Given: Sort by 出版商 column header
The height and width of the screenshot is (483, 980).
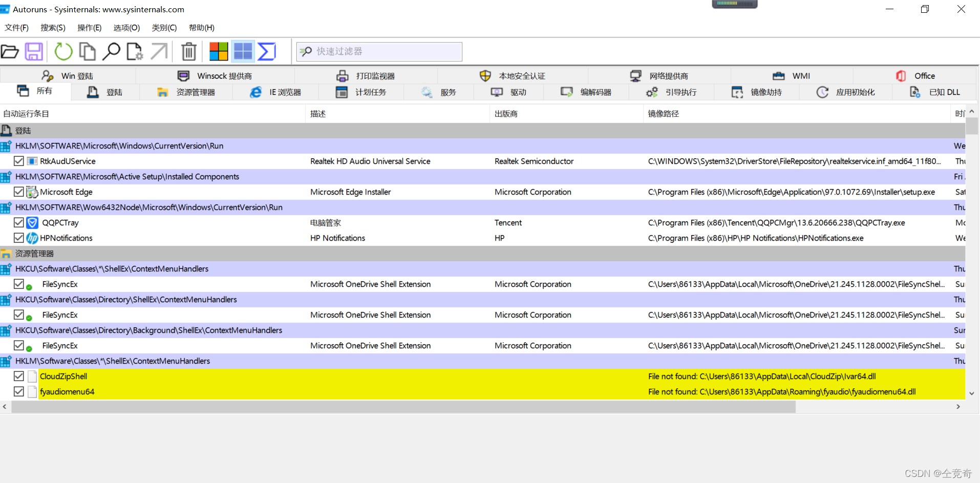Looking at the screenshot, I should click(x=566, y=114).
